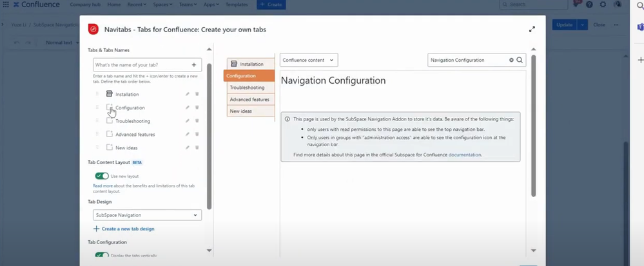Edit the Troubleshooting tab name
The width and height of the screenshot is (644, 266).
(188, 120)
